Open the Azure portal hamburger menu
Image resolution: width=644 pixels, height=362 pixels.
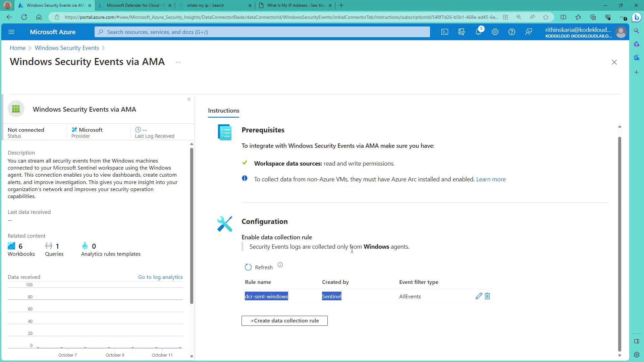[x=11, y=32]
